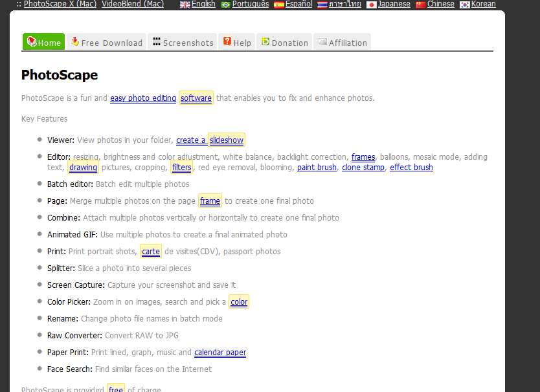The height and width of the screenshot is (392, 540).
Task: Open the PhotoScape X (Mac) link
Action: [60, 4]
